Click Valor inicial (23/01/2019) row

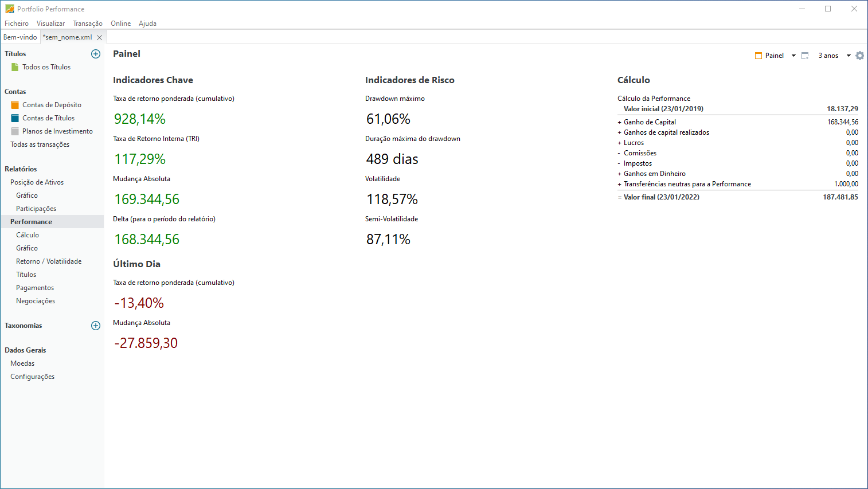[738, 109]
